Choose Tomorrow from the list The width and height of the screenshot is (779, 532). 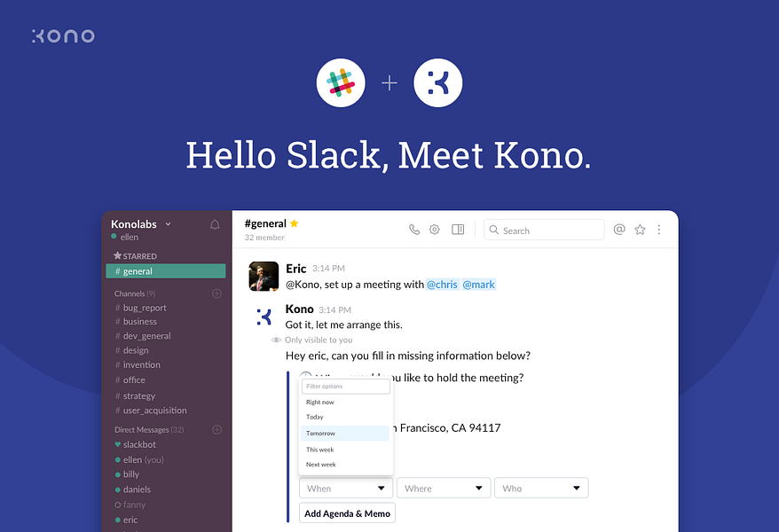click(345, 434)
